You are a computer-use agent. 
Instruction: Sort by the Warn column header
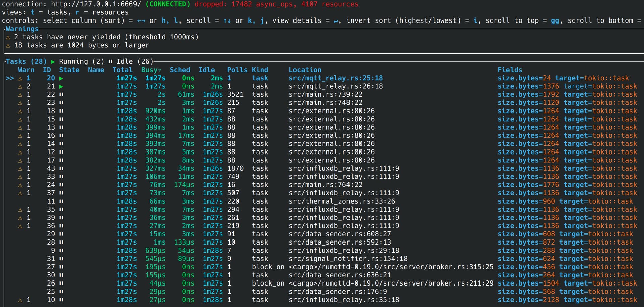pos(26,70)
